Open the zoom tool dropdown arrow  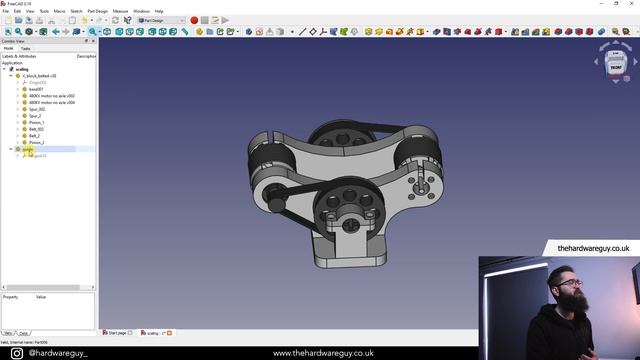(x=99, y=31)
